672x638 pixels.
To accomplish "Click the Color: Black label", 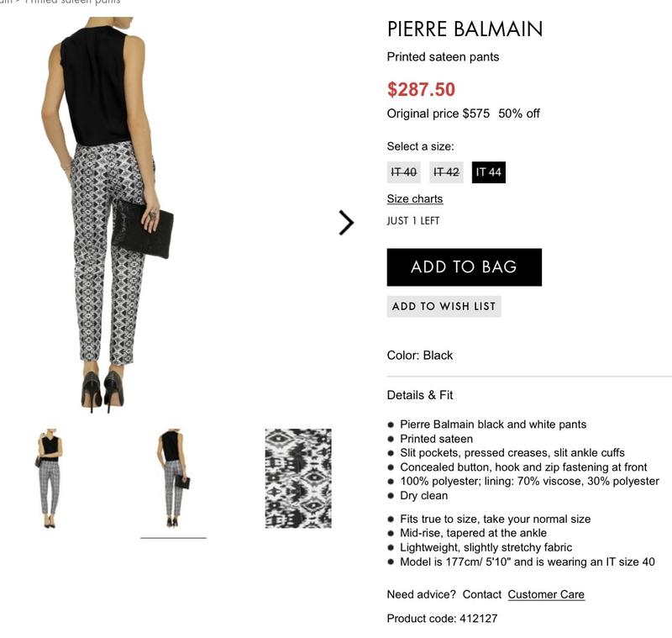I will [419, 356].
